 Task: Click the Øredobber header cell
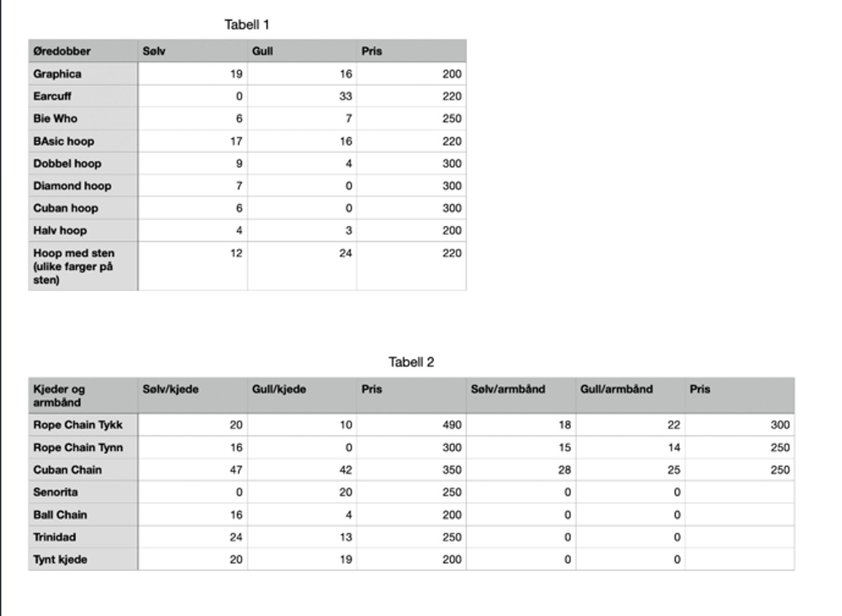click(x=83, y=51)
